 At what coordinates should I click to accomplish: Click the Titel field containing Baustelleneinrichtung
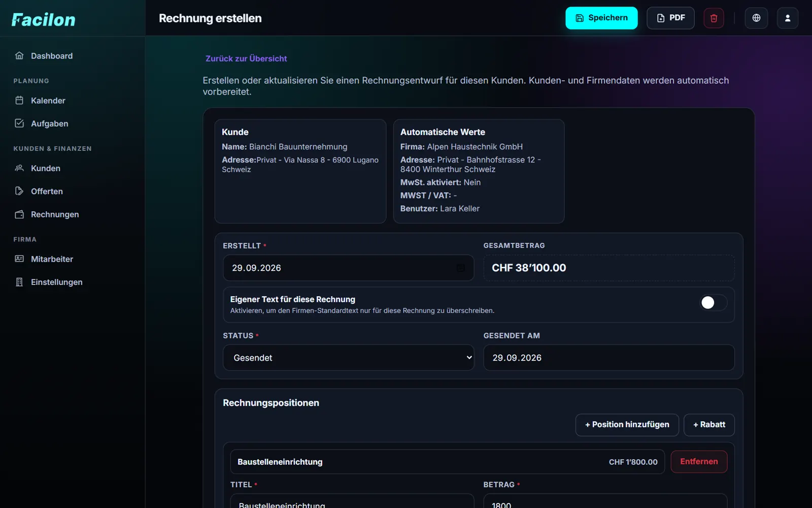[x=352, y=501]
